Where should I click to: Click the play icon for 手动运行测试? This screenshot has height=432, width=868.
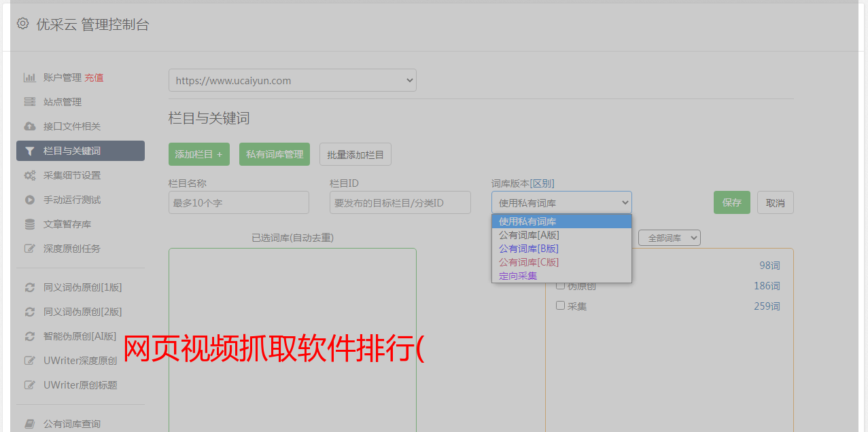(x=30, y=200)
